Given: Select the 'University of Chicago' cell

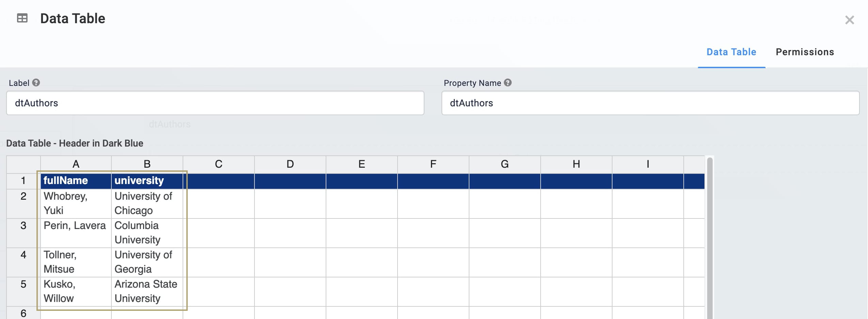Looking at the screenshot, I should coord(147,203).
